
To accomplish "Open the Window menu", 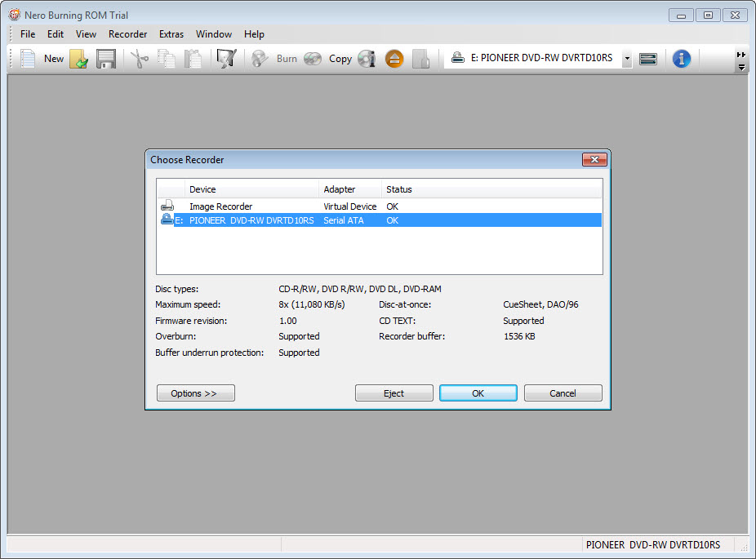I will point(214,34).
